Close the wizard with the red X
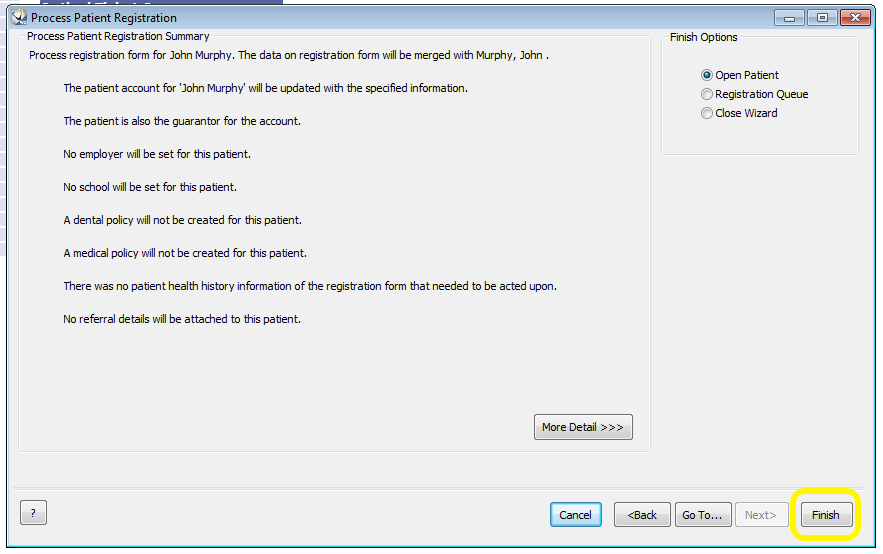The width and height of the screenshot is (883, 554). point(855,18)
